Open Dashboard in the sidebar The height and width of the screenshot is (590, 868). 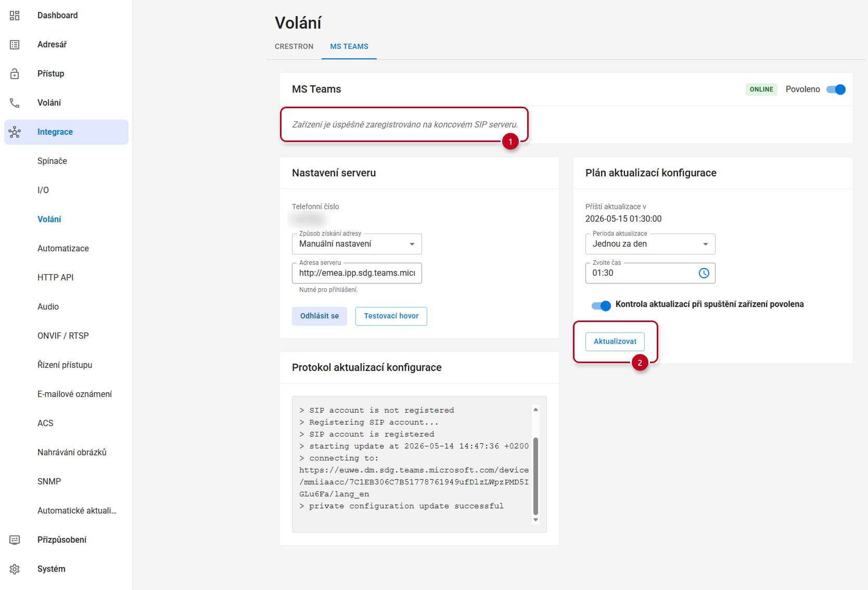tap(66, 16)
